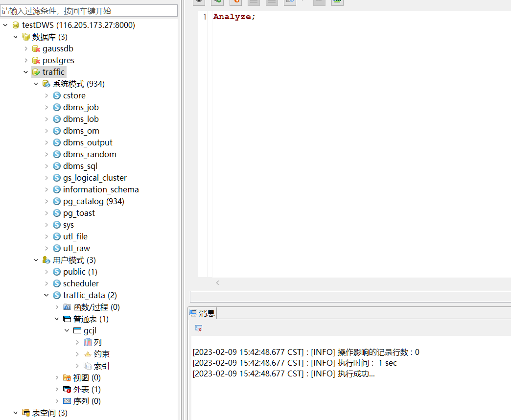
Task: Click the cstore schema icon
Action: click(x=57, y=95)
